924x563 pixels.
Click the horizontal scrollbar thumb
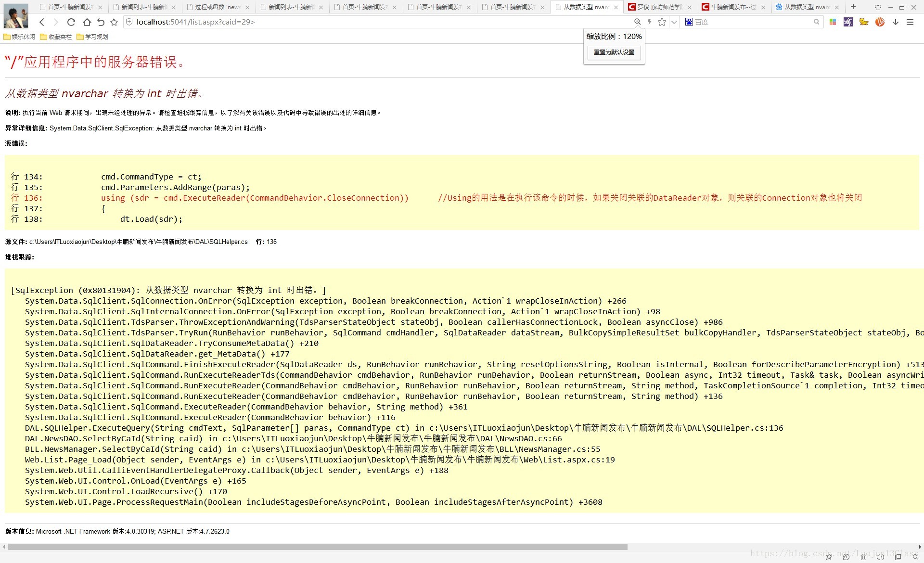coord(318,547)
